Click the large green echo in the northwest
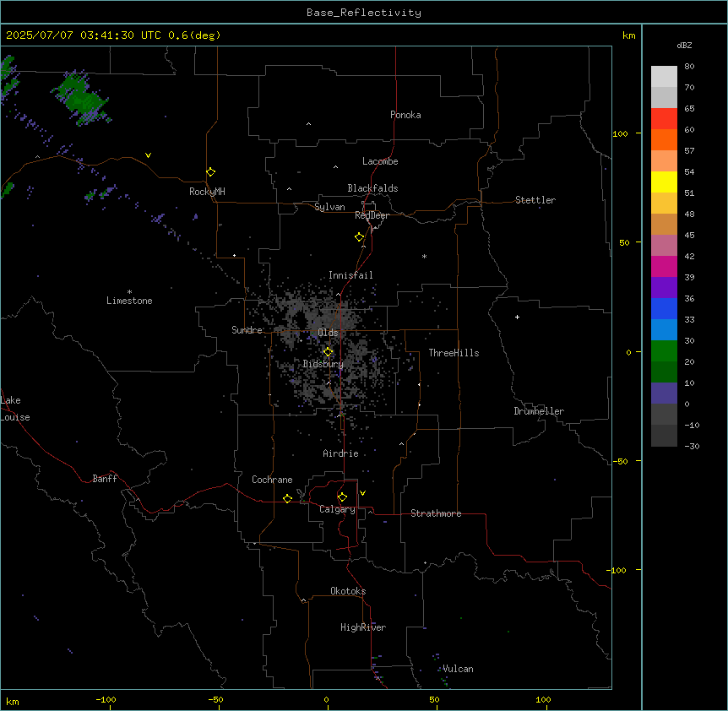 pos(83,99)
